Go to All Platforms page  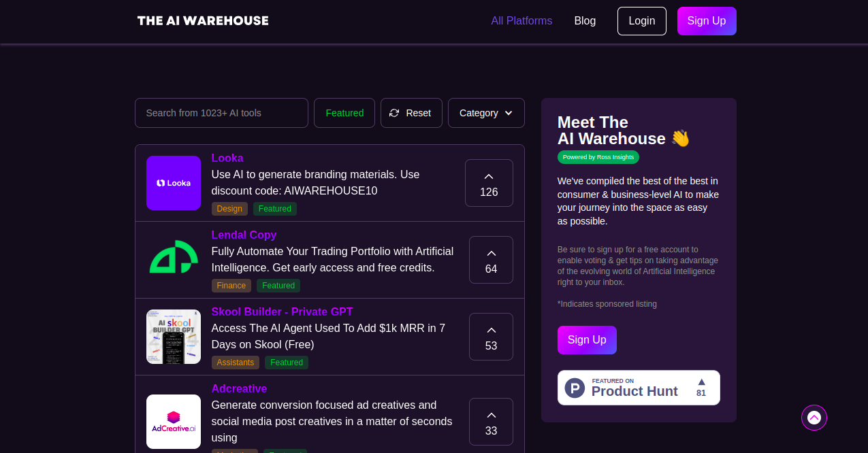(521, 20)
